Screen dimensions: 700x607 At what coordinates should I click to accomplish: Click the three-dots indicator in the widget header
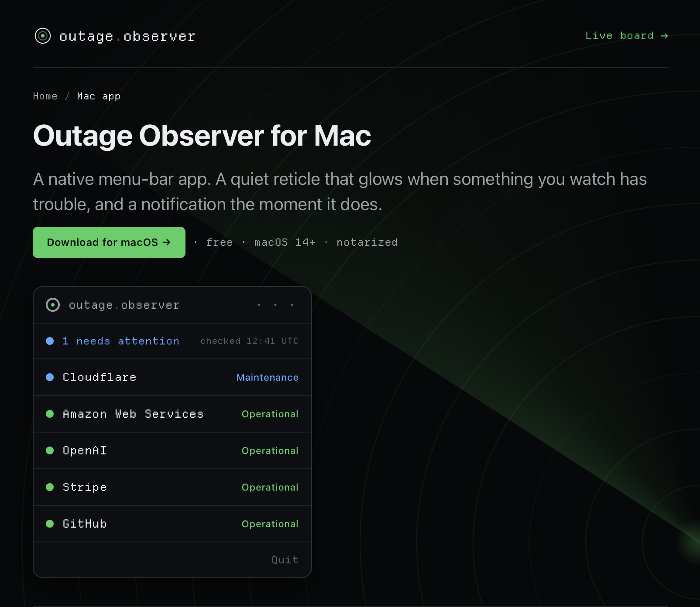pyautogui.click(x=275, y=305)
